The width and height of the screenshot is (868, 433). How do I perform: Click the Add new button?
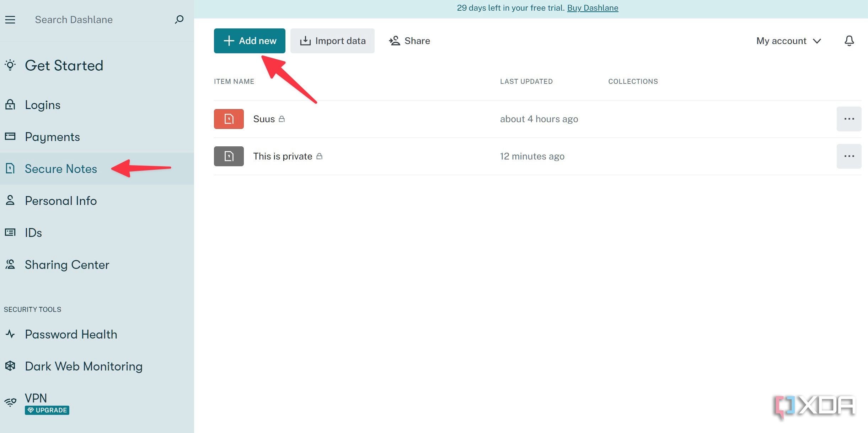pyautogui.click(x=250, y=41)
